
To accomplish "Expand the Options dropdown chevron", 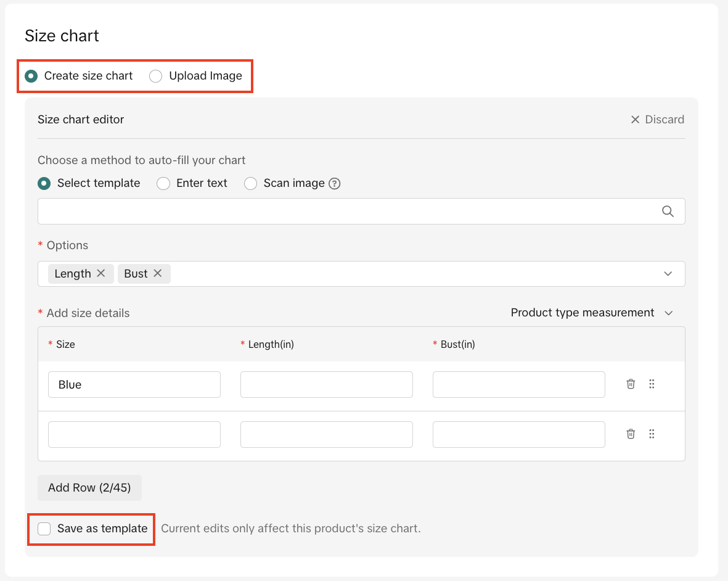I will [668, 274].
